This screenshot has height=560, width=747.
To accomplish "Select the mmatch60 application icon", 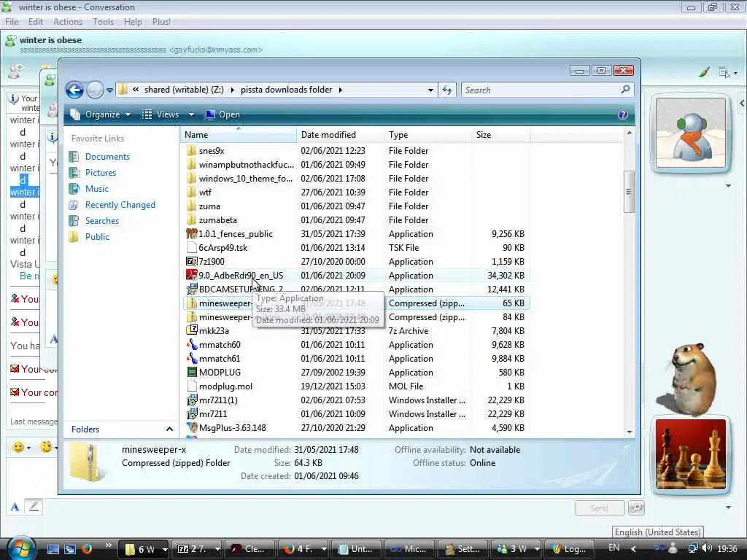I will (192, 345).
